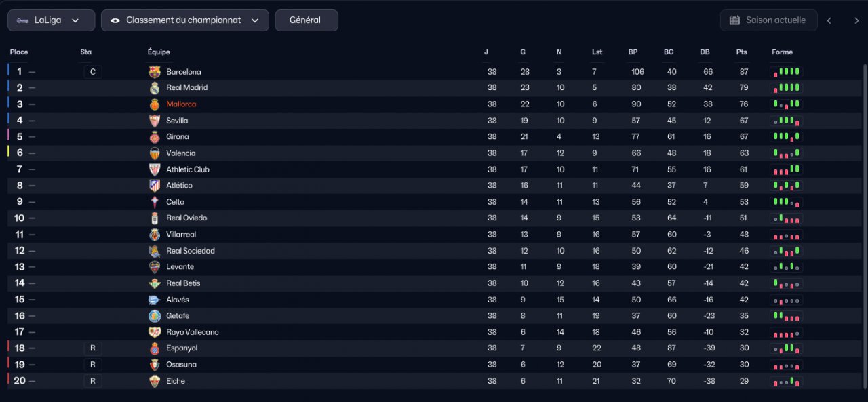868x402 pixels.
Task: Click the Celta club crest
Action: [155, 202]
